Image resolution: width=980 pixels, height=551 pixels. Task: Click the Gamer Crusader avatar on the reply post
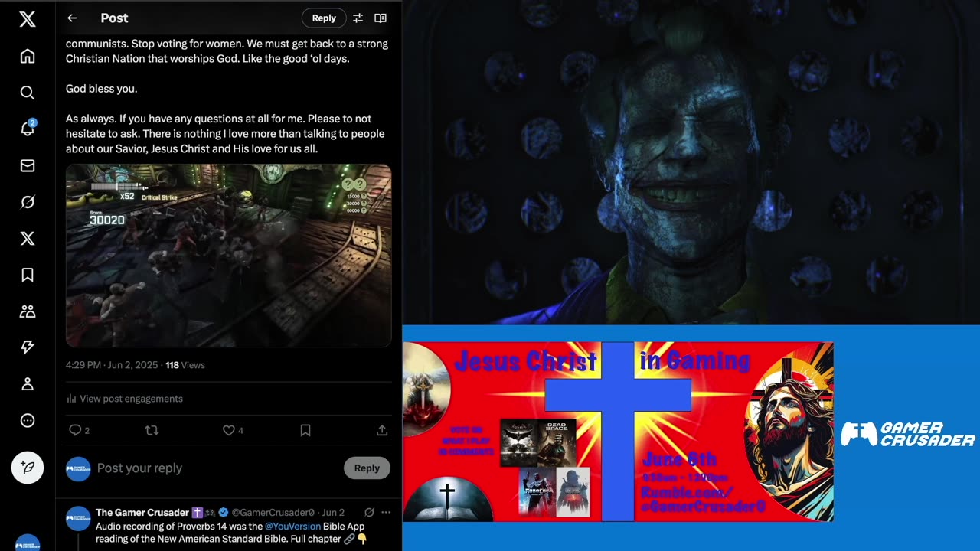click(78, 519)
